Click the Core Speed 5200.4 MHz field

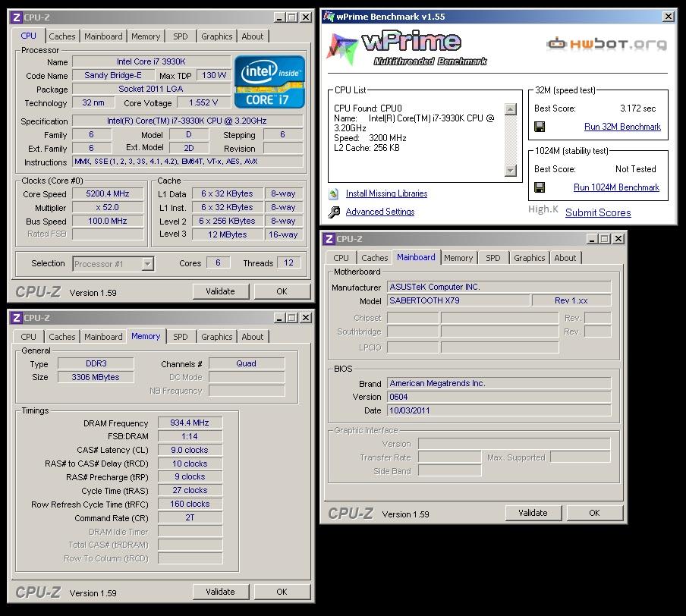(108, 193)
